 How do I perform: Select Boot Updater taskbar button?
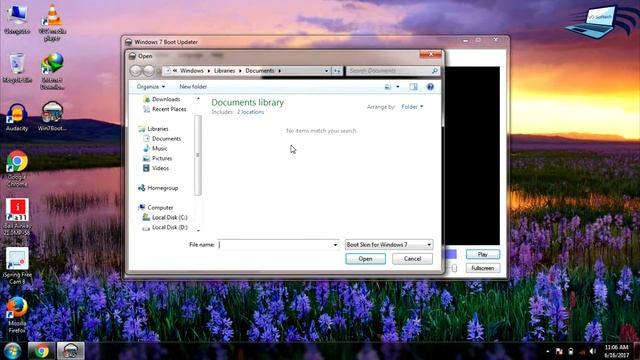(70, 351)
